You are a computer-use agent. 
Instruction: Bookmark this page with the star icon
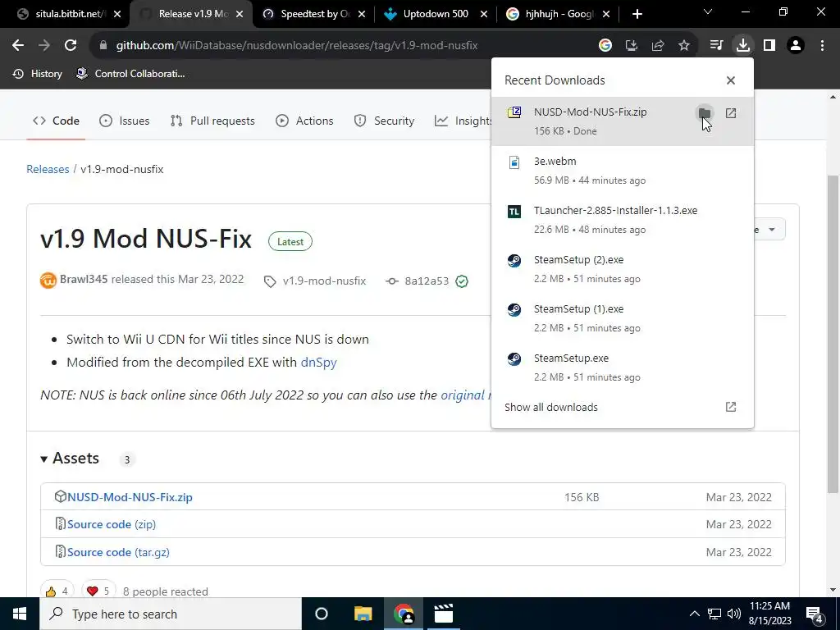click(684, 46)
